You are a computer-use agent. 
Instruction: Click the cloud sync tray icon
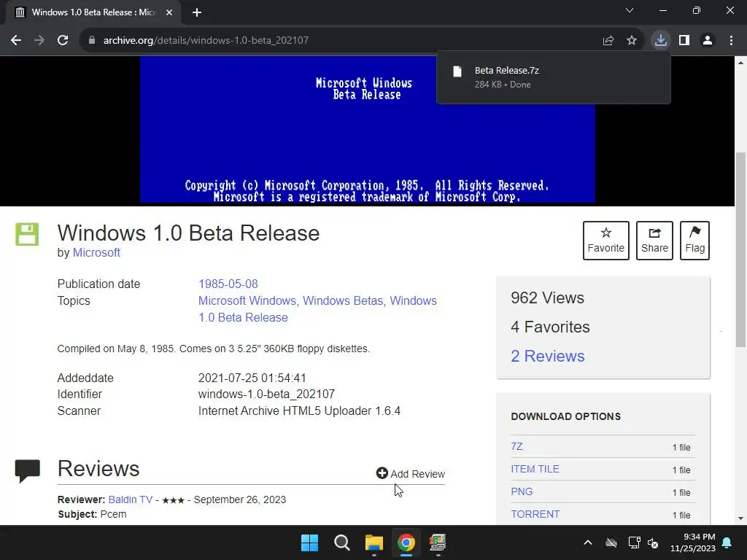(611, 542)
